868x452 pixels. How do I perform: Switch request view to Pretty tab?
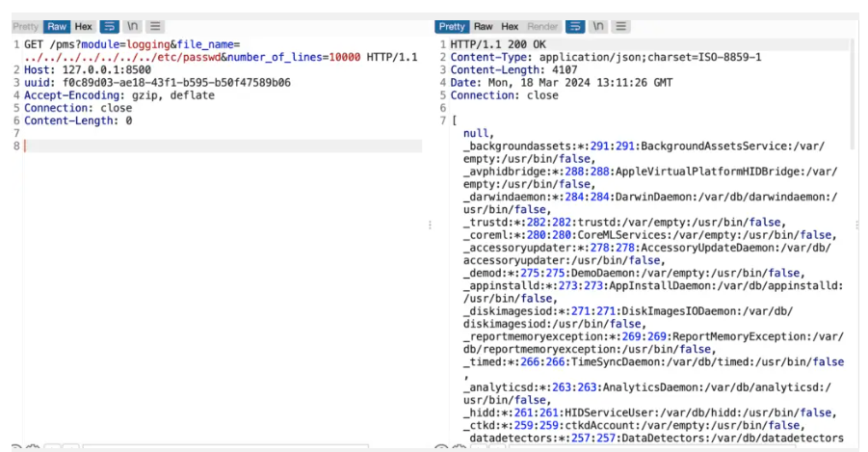(26, 26)
